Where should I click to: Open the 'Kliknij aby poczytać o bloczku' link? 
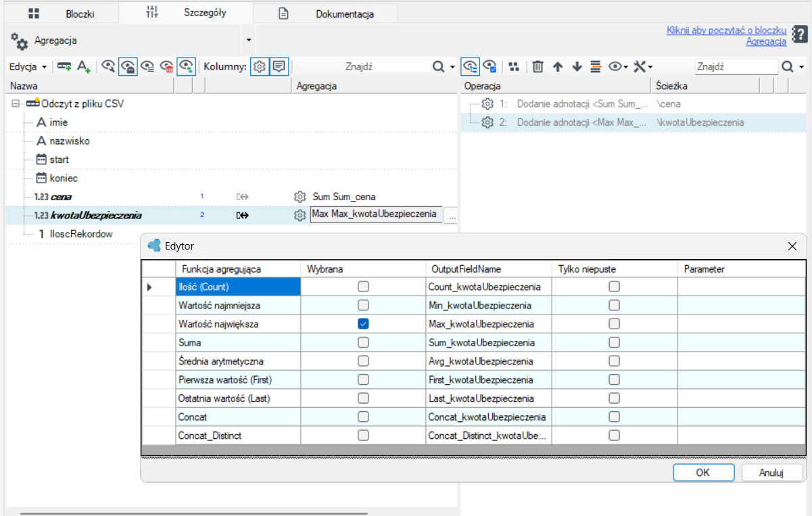click(x=726, y=36)
